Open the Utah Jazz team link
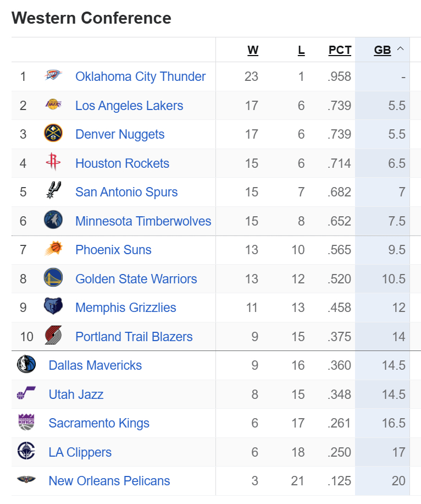Image resolution: width=421 pixels, height=504 pixels. click(x=76, y=395)
